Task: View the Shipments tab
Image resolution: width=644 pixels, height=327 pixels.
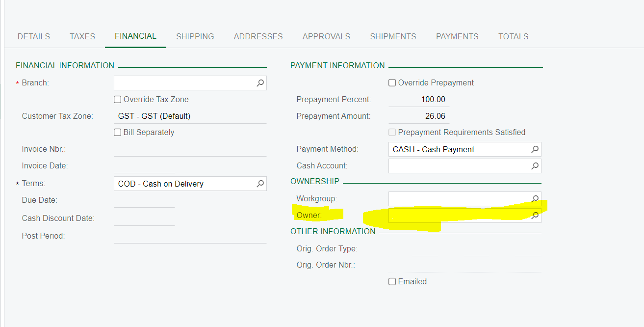Action: click(x=393, y=36)
